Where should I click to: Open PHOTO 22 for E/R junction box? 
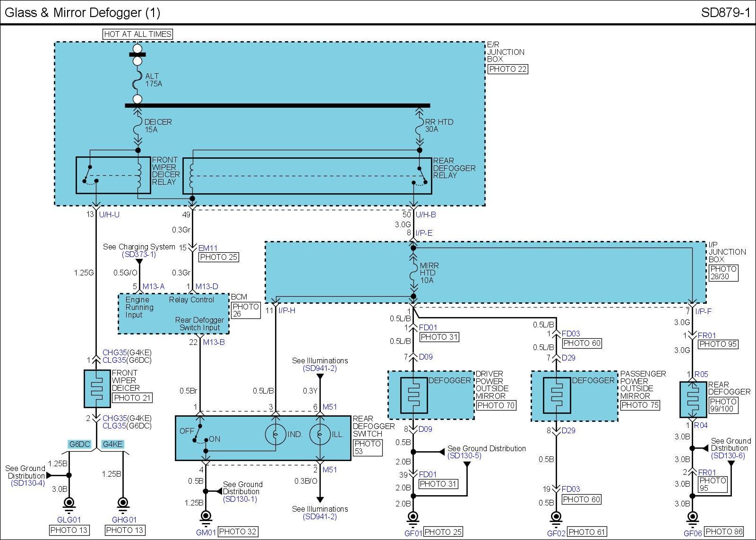pos(507,69)
